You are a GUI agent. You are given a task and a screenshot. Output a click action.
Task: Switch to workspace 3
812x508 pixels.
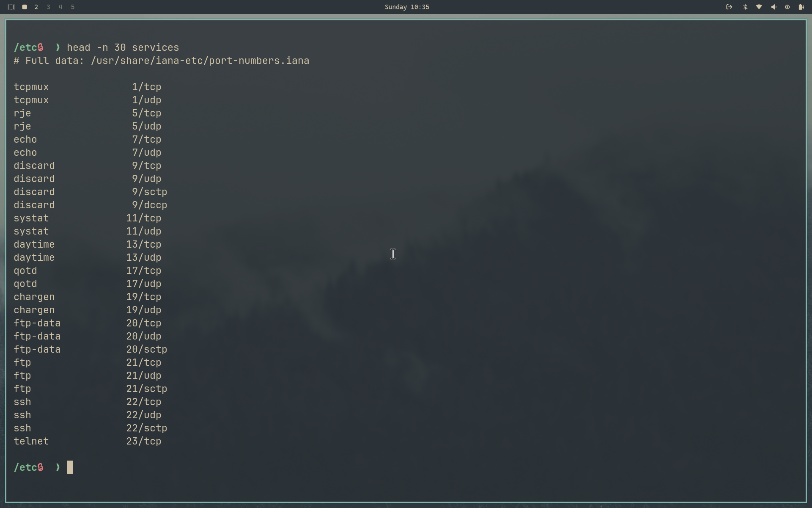pyautogui.click(x=48, y=7)
